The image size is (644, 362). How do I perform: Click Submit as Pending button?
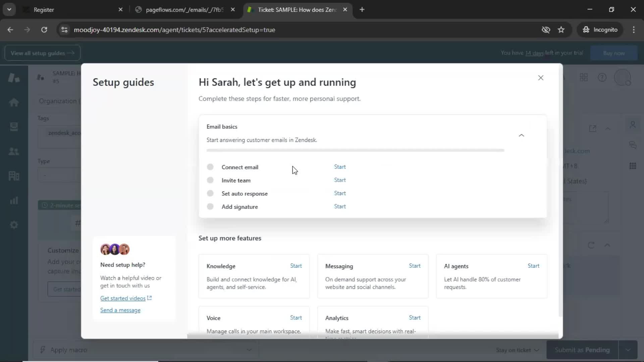tap(582, 350)
